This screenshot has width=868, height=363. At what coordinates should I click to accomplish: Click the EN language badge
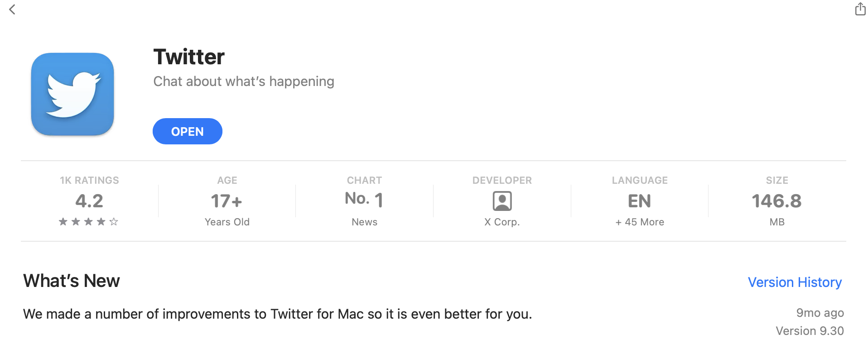639,201
